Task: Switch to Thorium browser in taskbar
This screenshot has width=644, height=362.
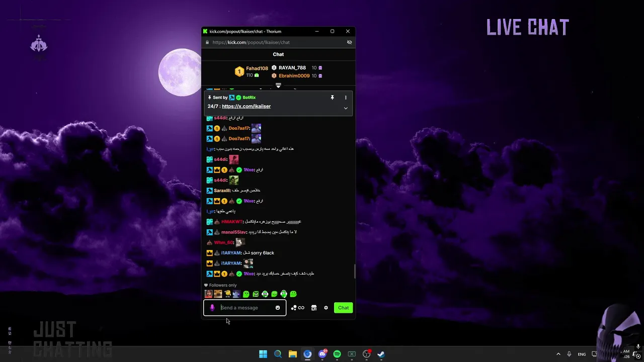Action: tap(307, 354)
